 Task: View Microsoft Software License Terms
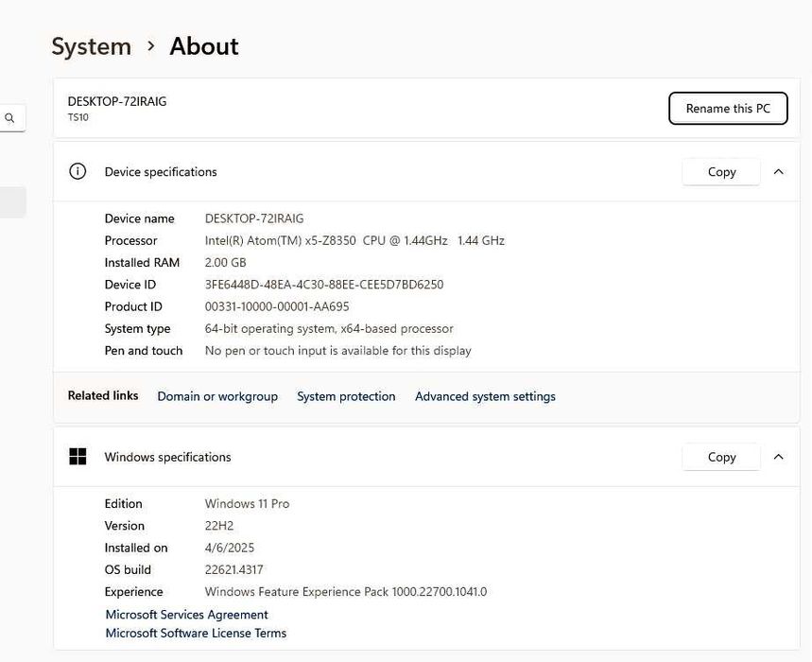pyautogui.click(x=196, y=634)
